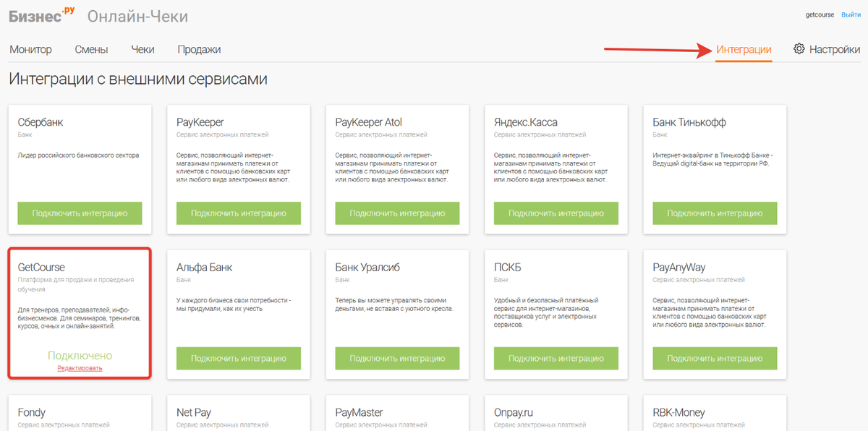868x431 pixels.
Task: Select the Интеграции tab
Action: coord(744,49)
